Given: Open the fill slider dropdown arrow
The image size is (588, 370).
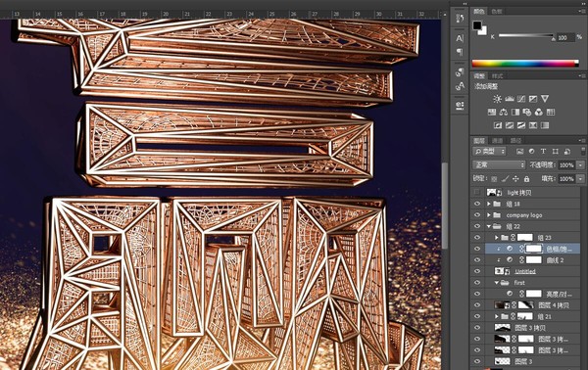Looking at the screenshot, I should (580, 179).
